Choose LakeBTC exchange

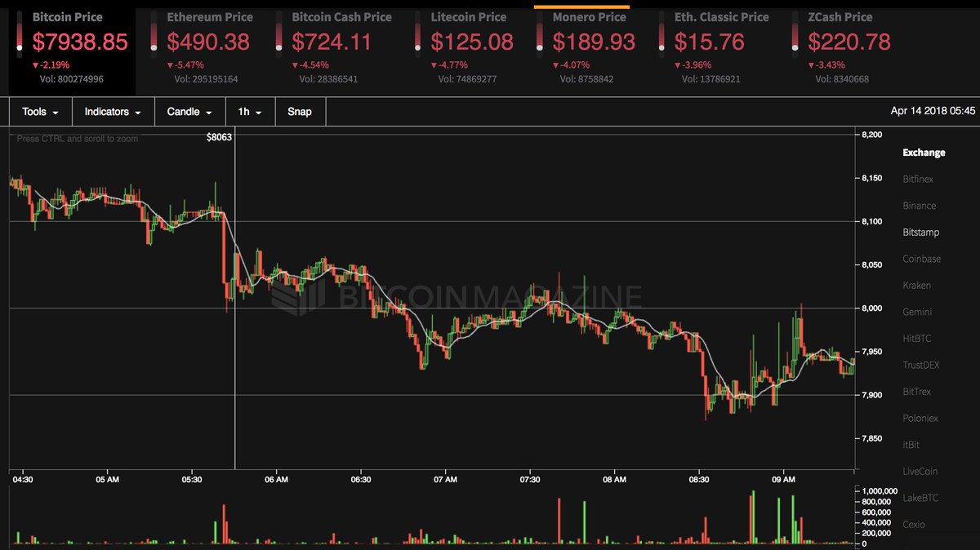[x=920, y=498]
